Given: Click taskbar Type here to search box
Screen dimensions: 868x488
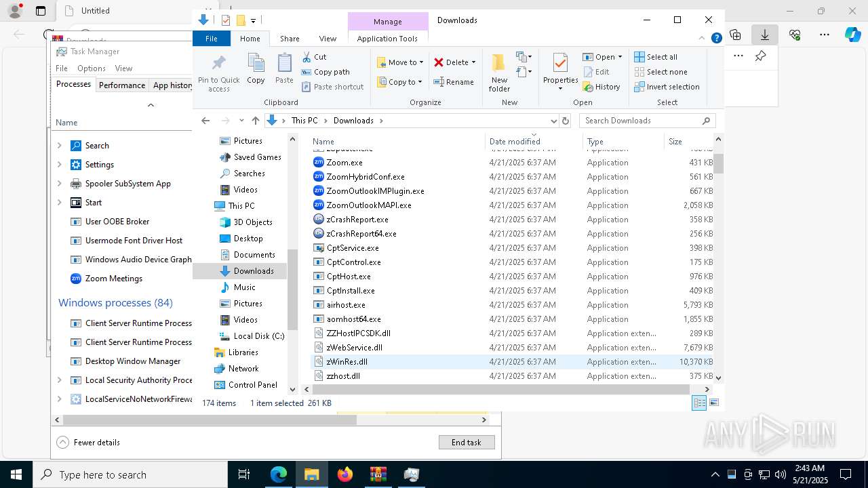Looking at the screenshot, I should click(130, 474).
